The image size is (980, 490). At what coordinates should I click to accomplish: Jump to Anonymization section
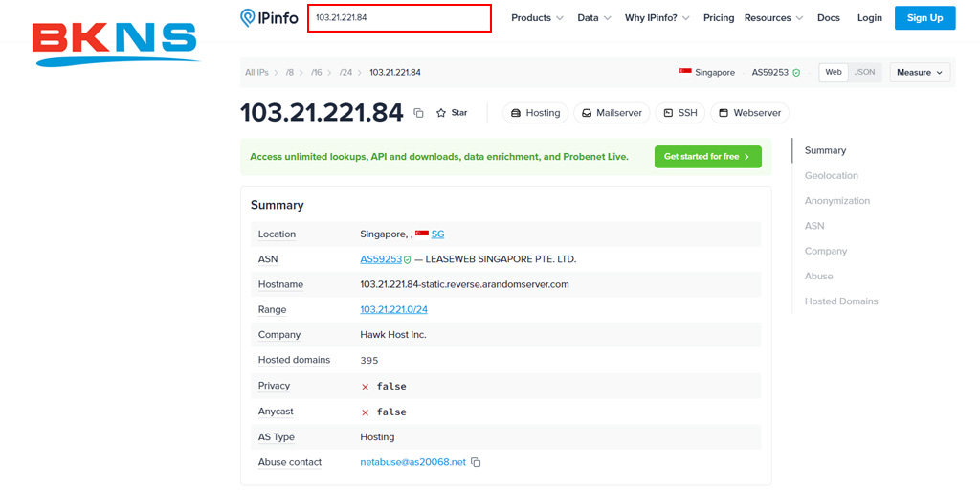(837, 201)
